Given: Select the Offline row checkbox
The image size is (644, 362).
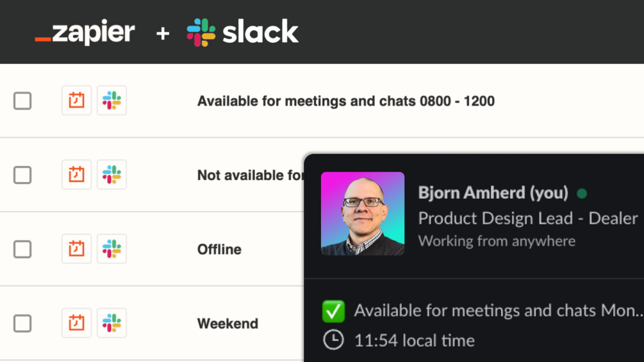Looking at the screenshot, I should point(22,249).
